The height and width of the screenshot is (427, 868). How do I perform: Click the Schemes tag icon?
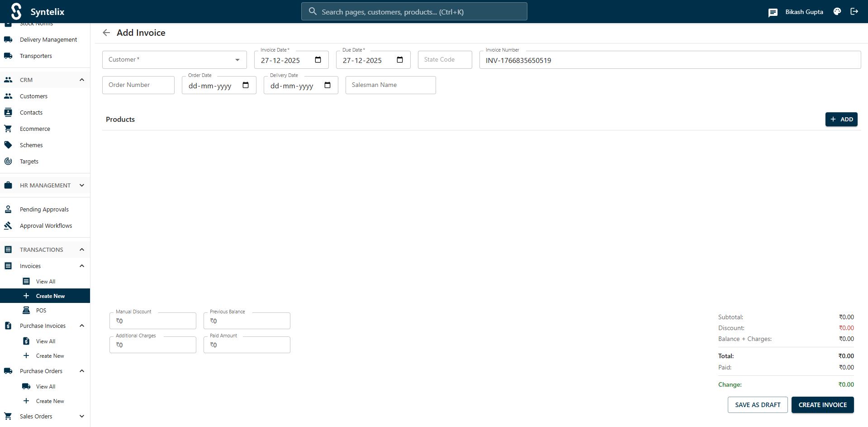point(8,144)
